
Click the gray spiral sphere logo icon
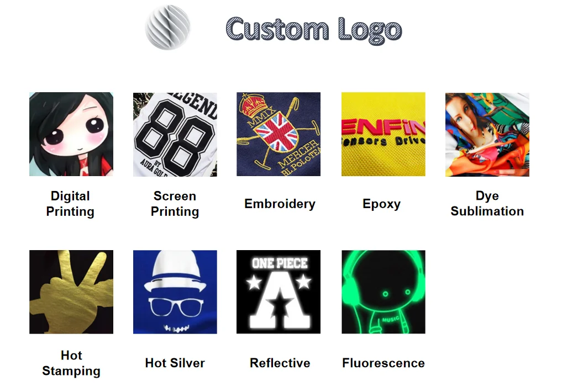[x=168, y=27]
